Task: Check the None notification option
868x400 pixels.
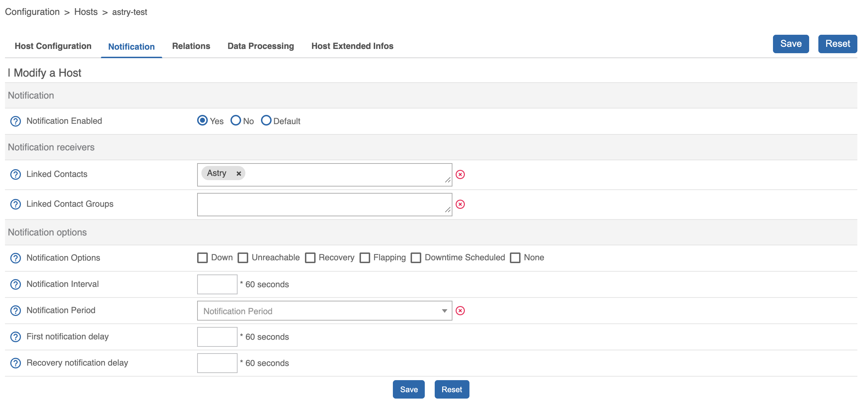Action: [515, 258]
